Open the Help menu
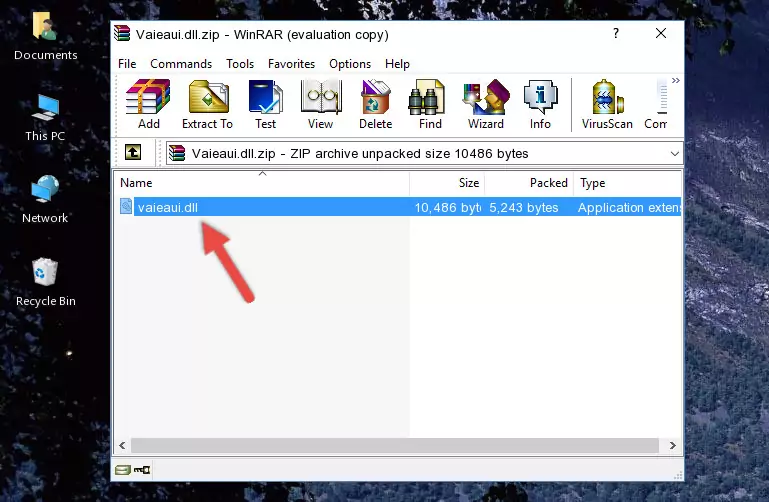This screenshot has height=502, width=769. tap(397, 64)
